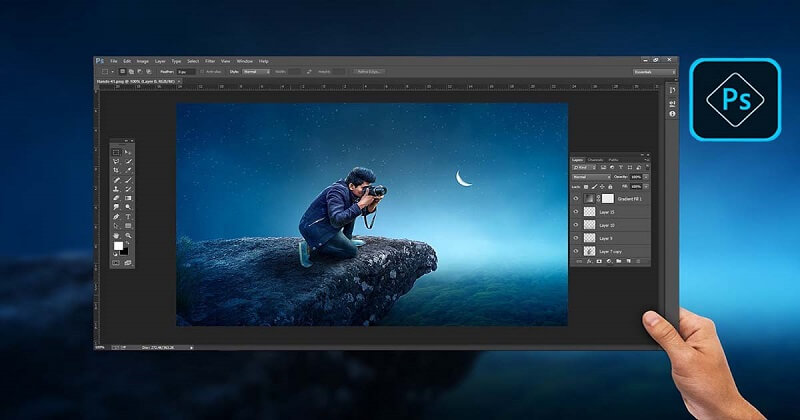Hide Layer 15 using eye icon
The height and width of the screenshot is (420, 800).
[x=576, y=211]
